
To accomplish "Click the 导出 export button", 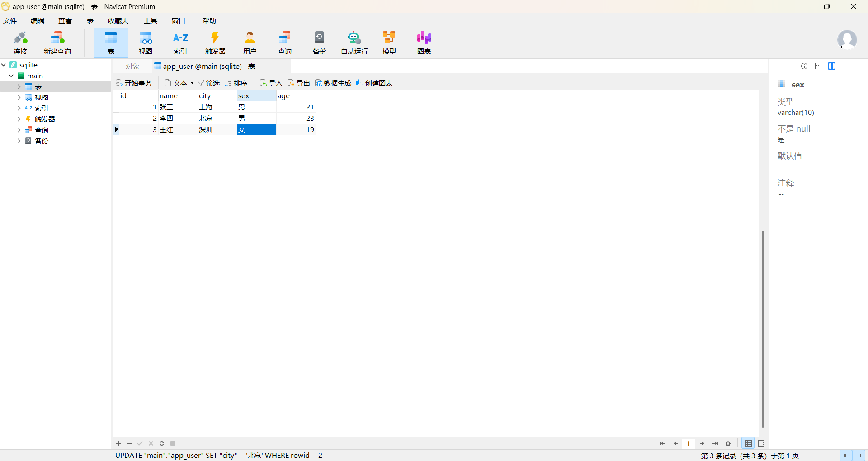I will [299, 83].
